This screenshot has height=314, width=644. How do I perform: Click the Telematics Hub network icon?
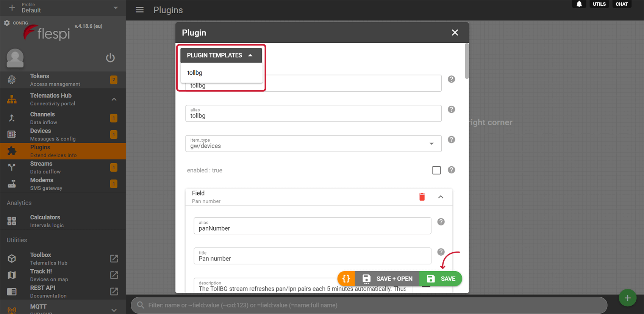tap(12, 99)
